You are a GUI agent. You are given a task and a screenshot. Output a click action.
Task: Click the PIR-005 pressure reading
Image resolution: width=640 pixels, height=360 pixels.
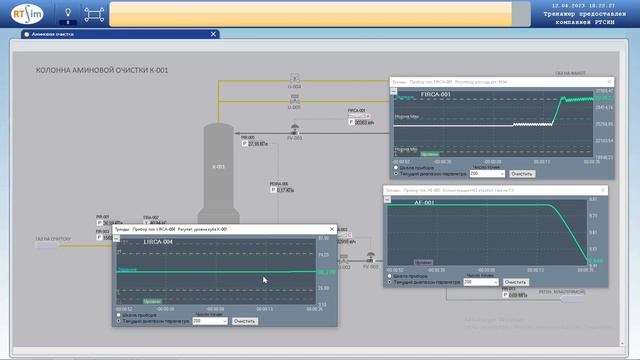pos(258,144)
